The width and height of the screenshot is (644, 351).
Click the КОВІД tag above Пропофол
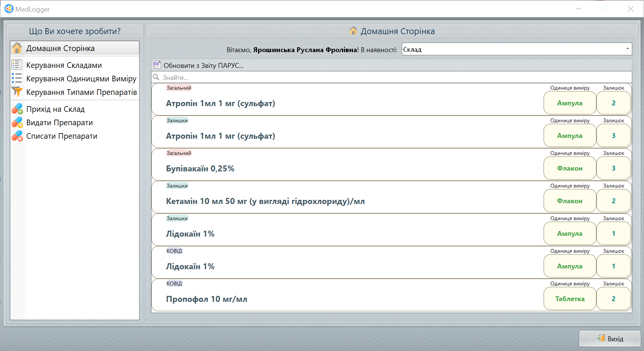(x=174, y=283)
